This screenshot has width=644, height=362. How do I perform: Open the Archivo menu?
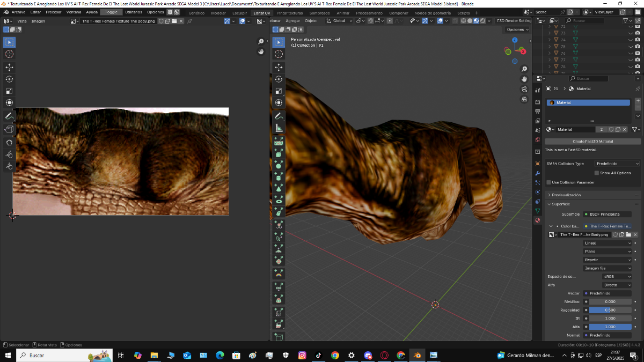tap(18, 12)
